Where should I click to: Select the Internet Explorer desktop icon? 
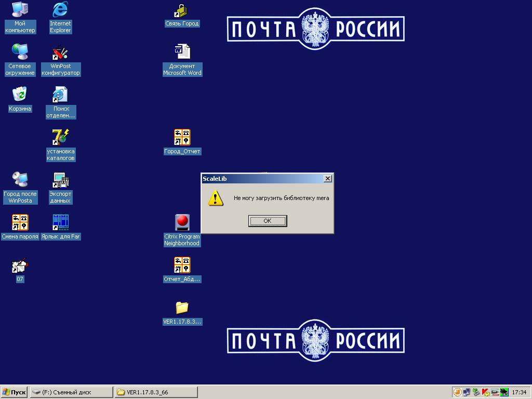click(x=60, y=18)
